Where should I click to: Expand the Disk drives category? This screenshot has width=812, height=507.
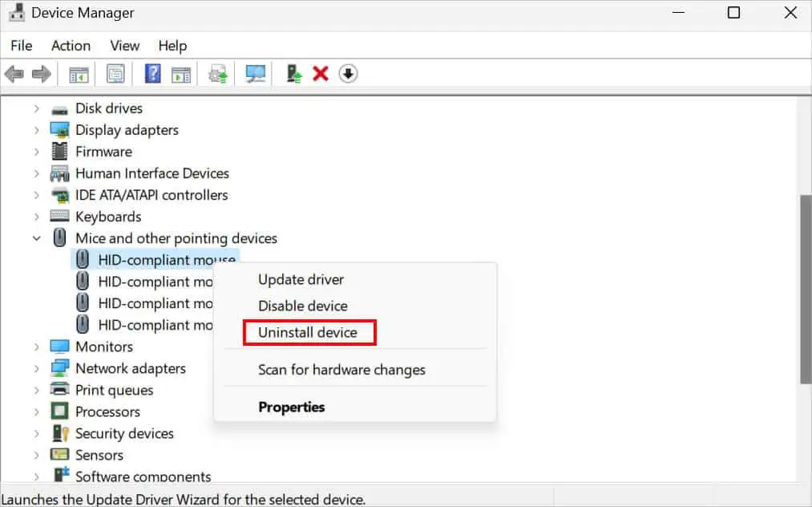point(36,108)
